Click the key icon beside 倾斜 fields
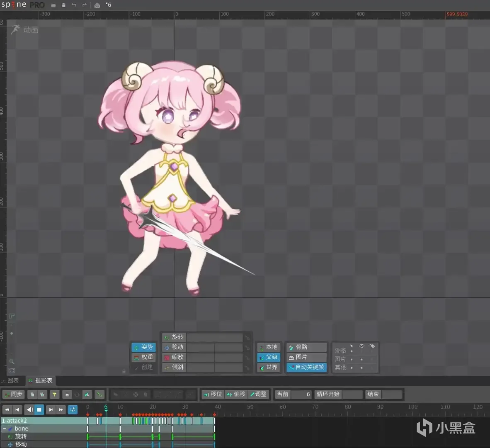 pos(247,368)
